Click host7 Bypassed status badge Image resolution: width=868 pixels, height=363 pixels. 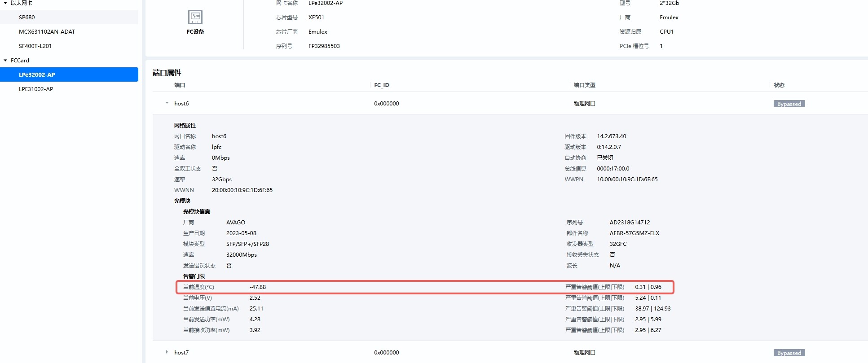point(789,353)
